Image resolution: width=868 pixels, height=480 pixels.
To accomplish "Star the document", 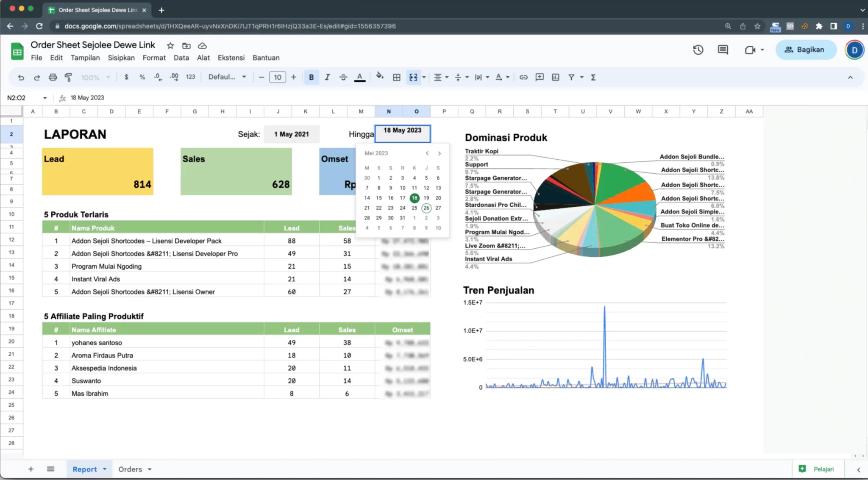I will pyautogui.click(x=170, y=45).
